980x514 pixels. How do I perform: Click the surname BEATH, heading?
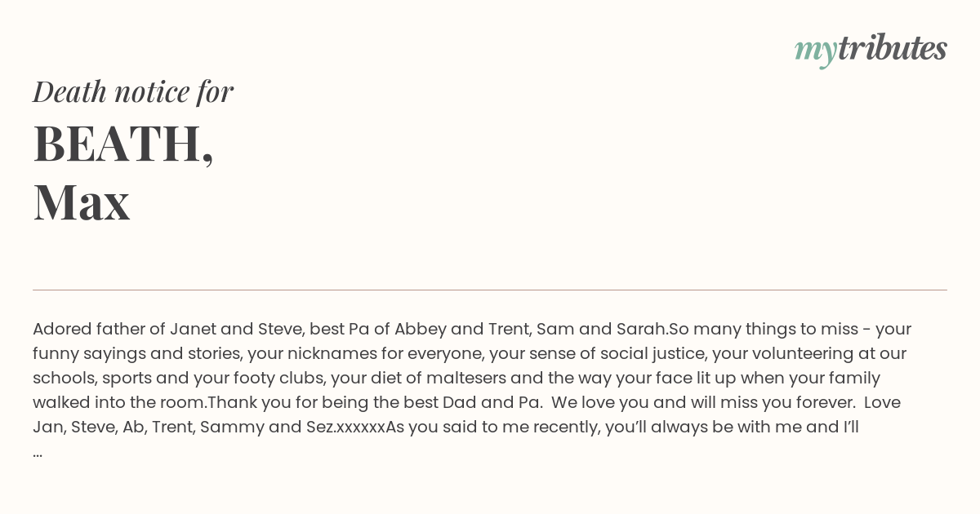point(123,144)
